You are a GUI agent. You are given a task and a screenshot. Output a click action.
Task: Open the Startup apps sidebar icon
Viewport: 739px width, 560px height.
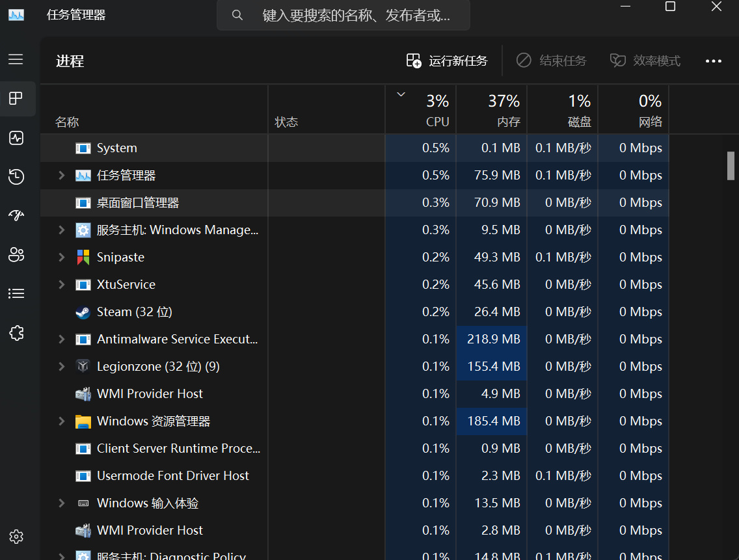pos(16,215)
